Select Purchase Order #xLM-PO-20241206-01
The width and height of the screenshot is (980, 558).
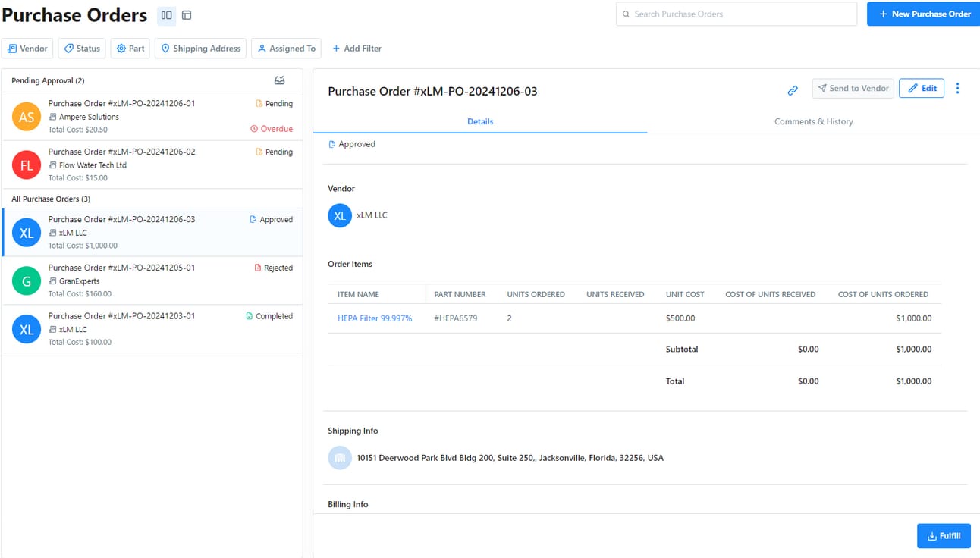(152, 117)
